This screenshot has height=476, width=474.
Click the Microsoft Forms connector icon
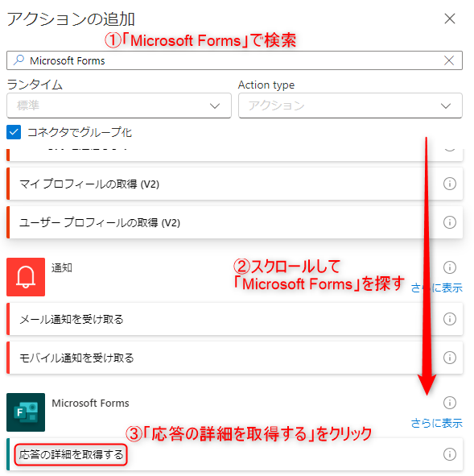click(x=26, y=412)
